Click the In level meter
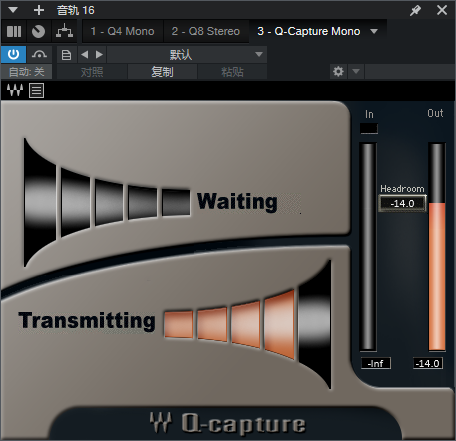This screenshot has height=441, width=456. pos(368,247)
